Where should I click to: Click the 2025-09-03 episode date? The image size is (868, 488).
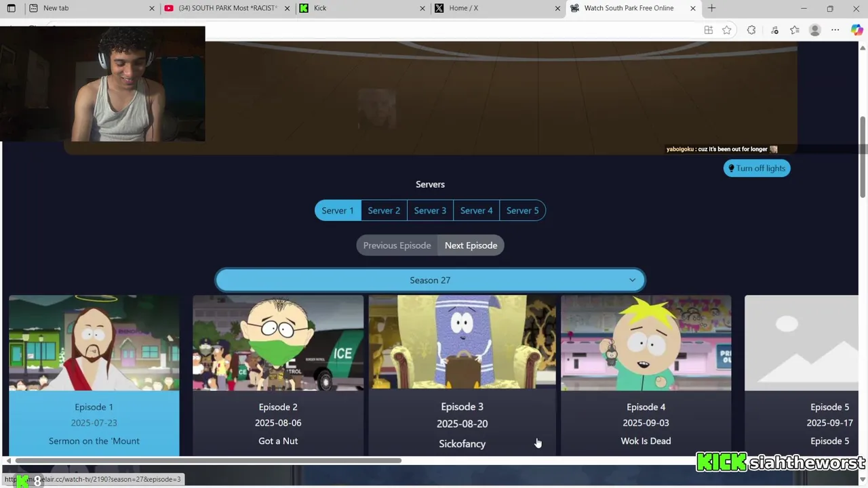[x=646, y=423]
